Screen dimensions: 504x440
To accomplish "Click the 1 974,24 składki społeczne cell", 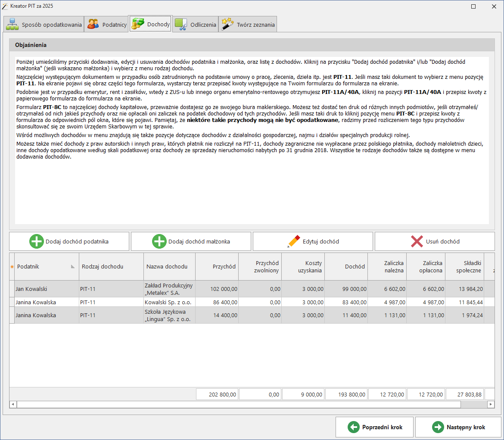I will click(x=464, y=315).
